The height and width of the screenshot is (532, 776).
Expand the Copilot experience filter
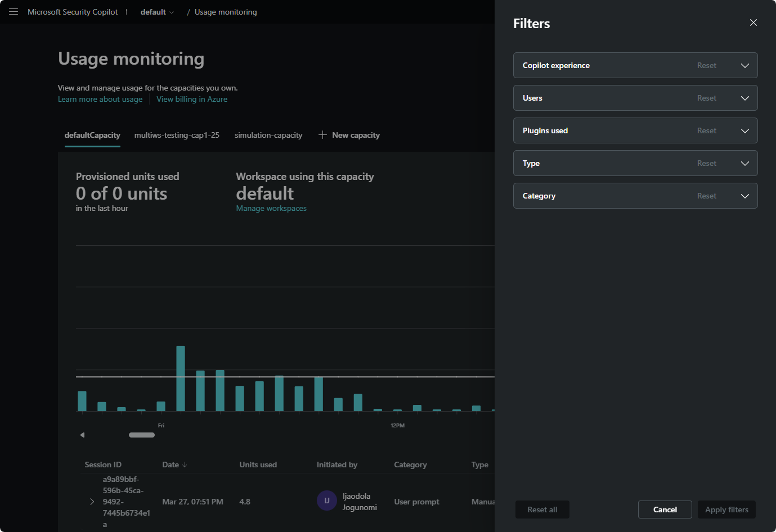point(744,65)
